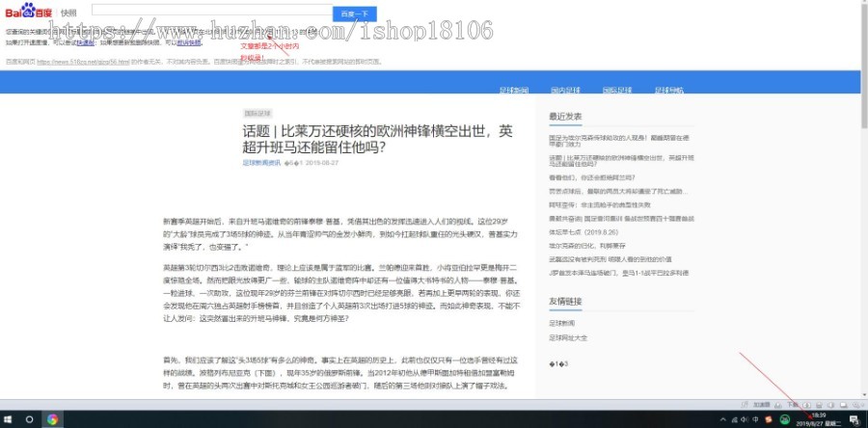Open the 足球新闻 navigation menu item
This screenshot has height=428, width=868.
(514, 91)
